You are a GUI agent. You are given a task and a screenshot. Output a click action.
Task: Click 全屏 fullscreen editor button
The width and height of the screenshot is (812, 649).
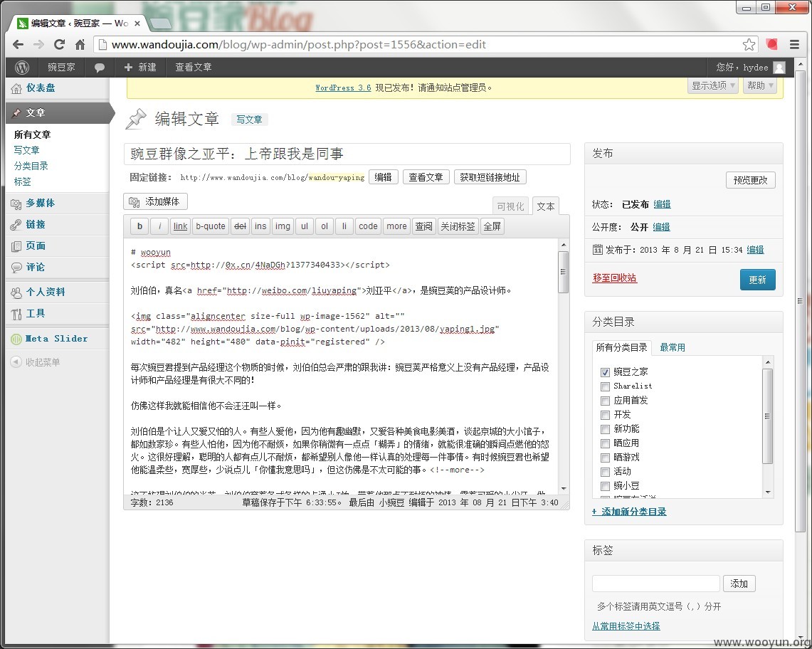point(492,226)
